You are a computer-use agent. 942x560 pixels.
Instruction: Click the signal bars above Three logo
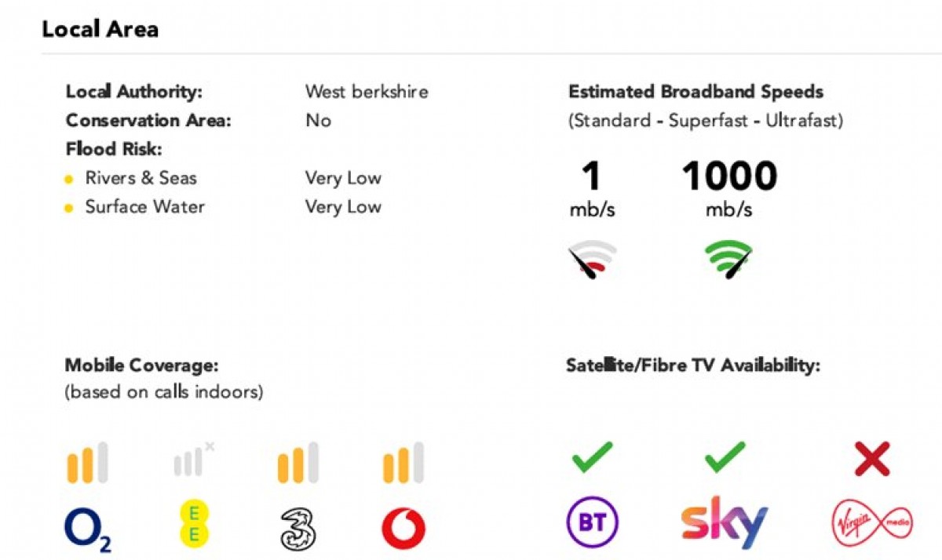298,463
